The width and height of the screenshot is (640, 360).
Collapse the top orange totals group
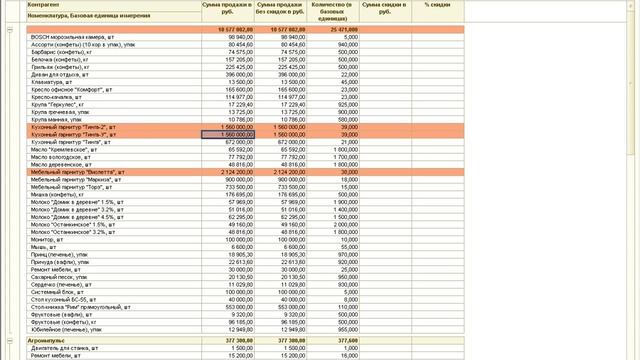10,30
